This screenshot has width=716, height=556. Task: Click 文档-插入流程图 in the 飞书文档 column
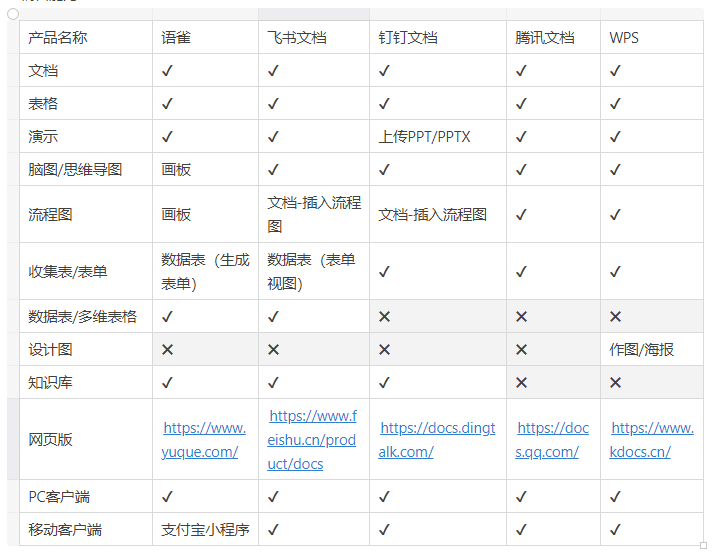click(x=314, y=214)
